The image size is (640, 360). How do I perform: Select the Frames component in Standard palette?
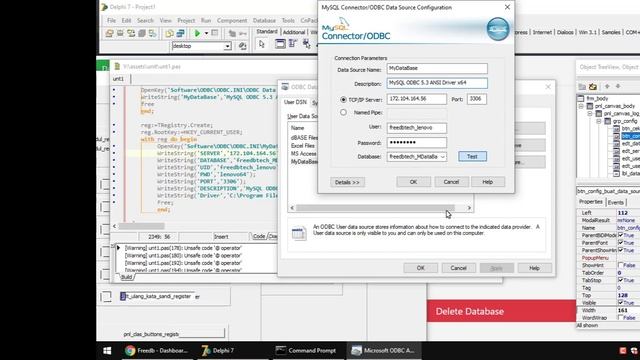point(280,44)
